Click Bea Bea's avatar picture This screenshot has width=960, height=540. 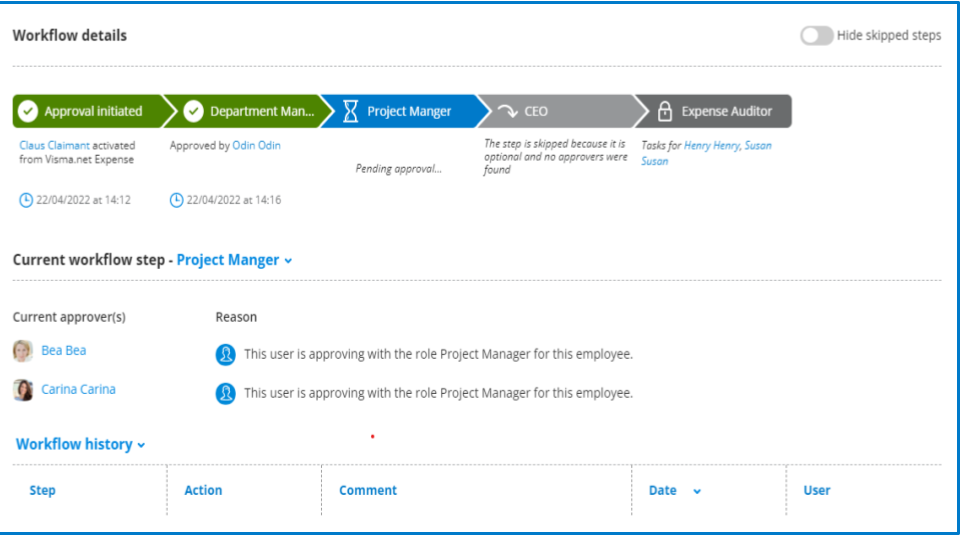[x=23, y=351]
